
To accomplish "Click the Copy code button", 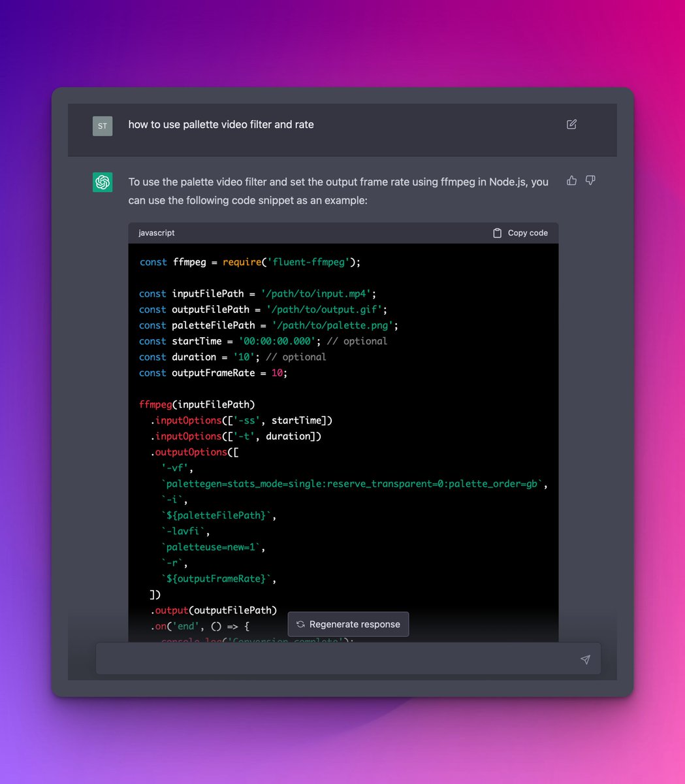I will (x=519, y=233).
